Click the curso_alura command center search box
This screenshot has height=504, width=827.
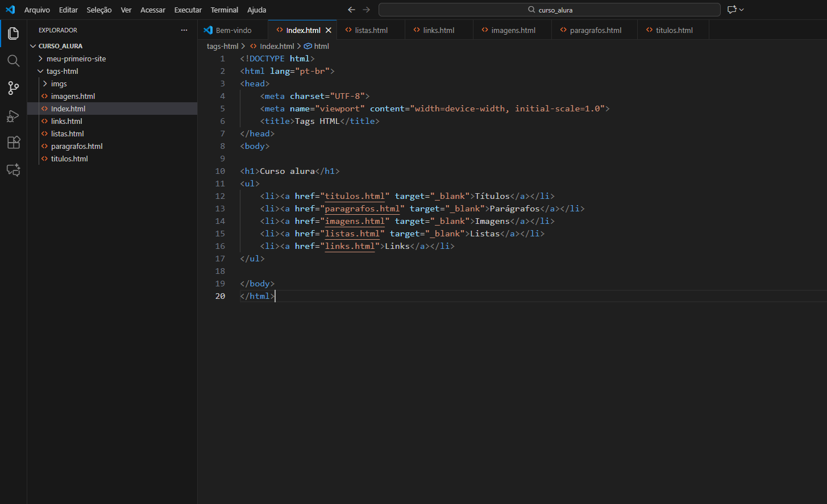click(549, 10)
